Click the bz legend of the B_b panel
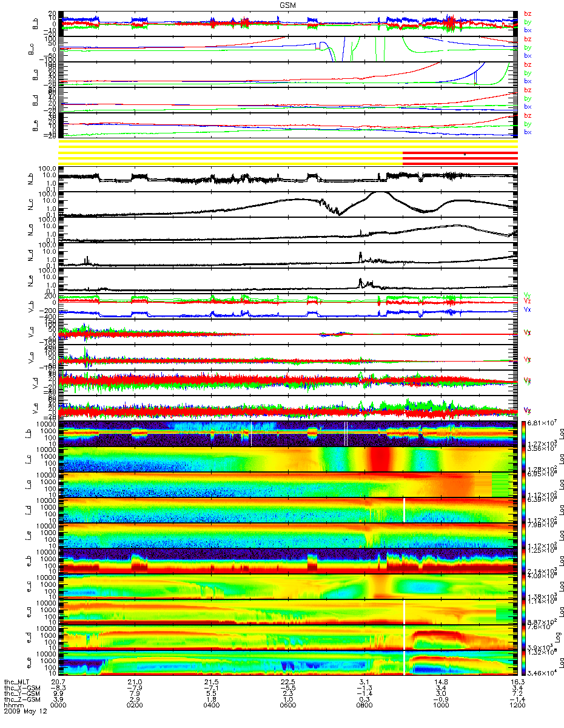The height and width of the screenshot is (728, 564). click(528, 13)
